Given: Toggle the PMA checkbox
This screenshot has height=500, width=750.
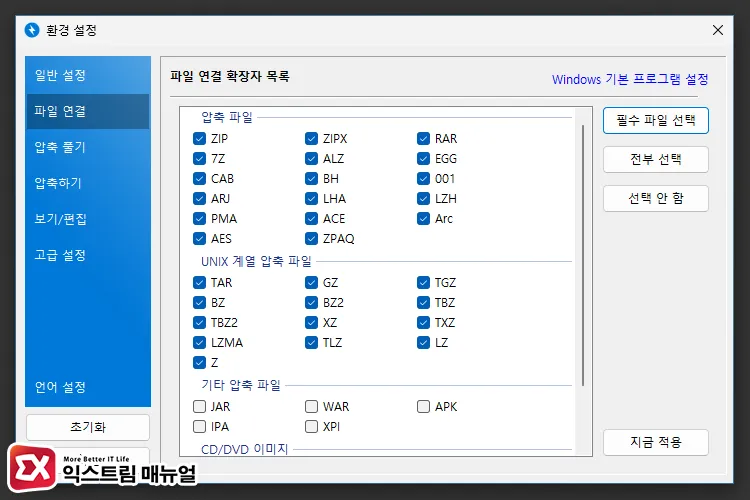Looking at the screenshot, I should (x=199, y=219).
